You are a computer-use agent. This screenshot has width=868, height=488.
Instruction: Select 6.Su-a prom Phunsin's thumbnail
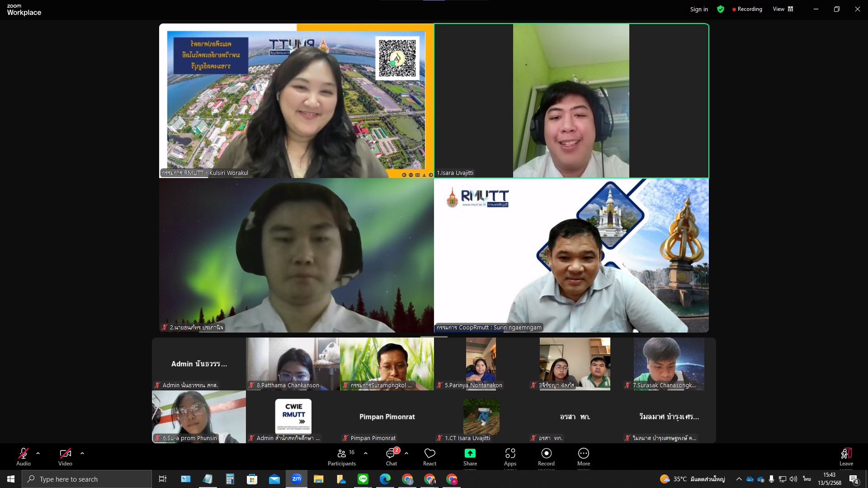pyautogui.click(x=199, y=417)
